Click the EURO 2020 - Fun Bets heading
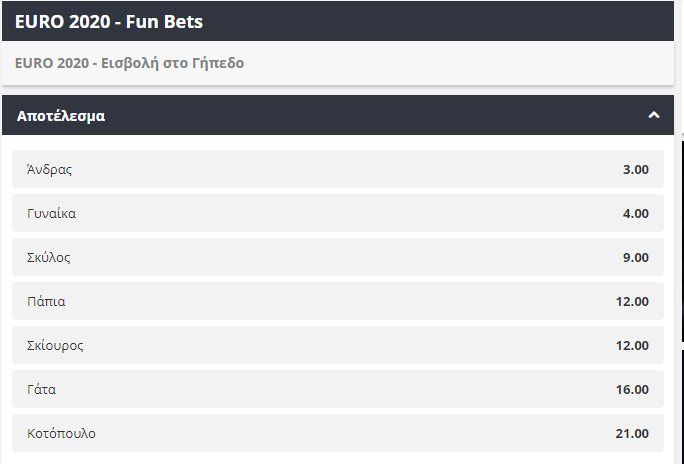Image resolution: width=684 pixels, height=464 pixels. click(101, 20)
